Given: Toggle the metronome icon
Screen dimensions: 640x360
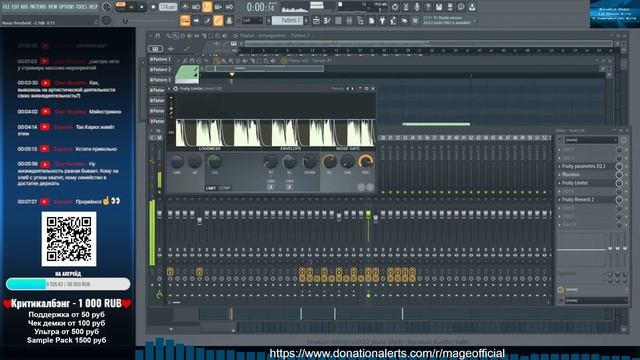Looking at the screenshot, I should point(185,7).
